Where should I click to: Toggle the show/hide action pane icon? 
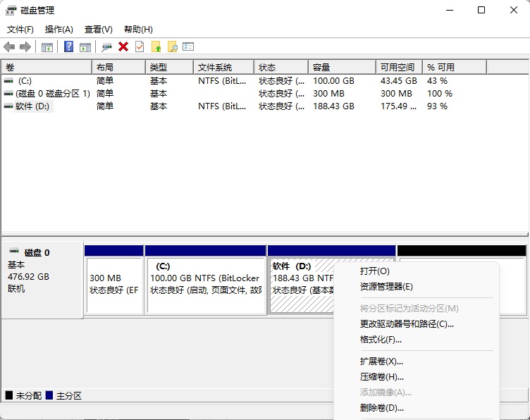point(85,47)
